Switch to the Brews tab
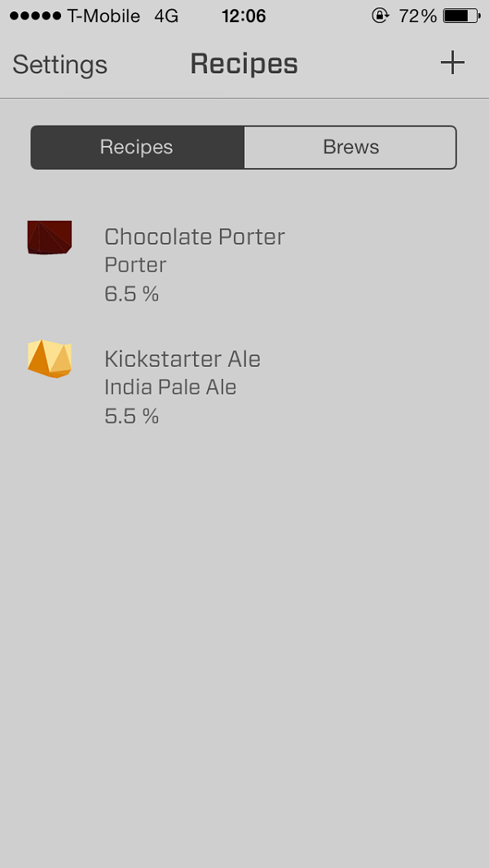489x868 pixels. [x=350, y=148]
